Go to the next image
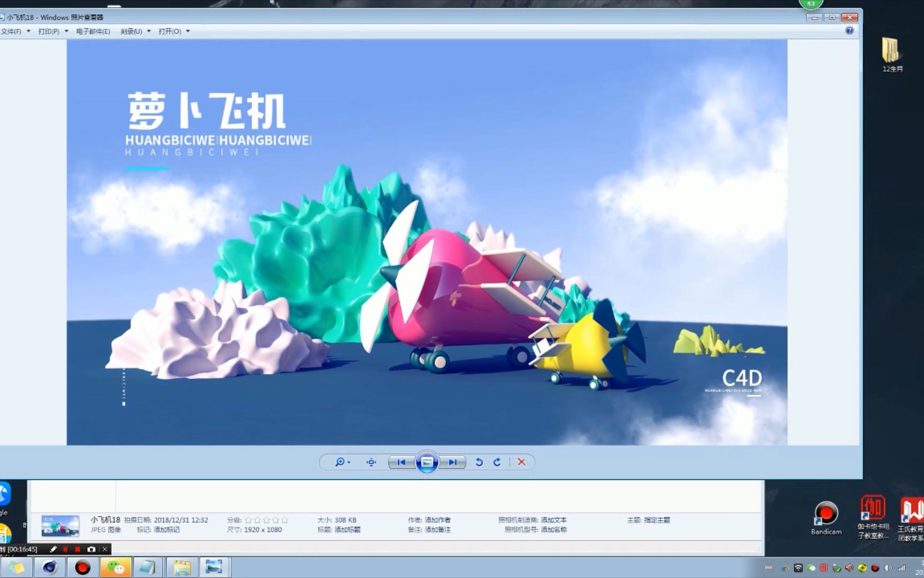 pos(453,462)
